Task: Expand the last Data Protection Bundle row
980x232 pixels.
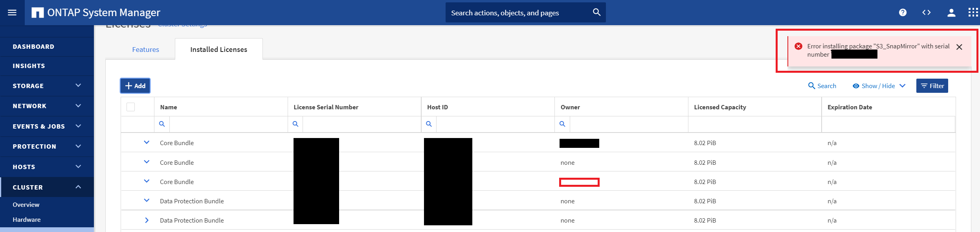Action: coord(147,220)
